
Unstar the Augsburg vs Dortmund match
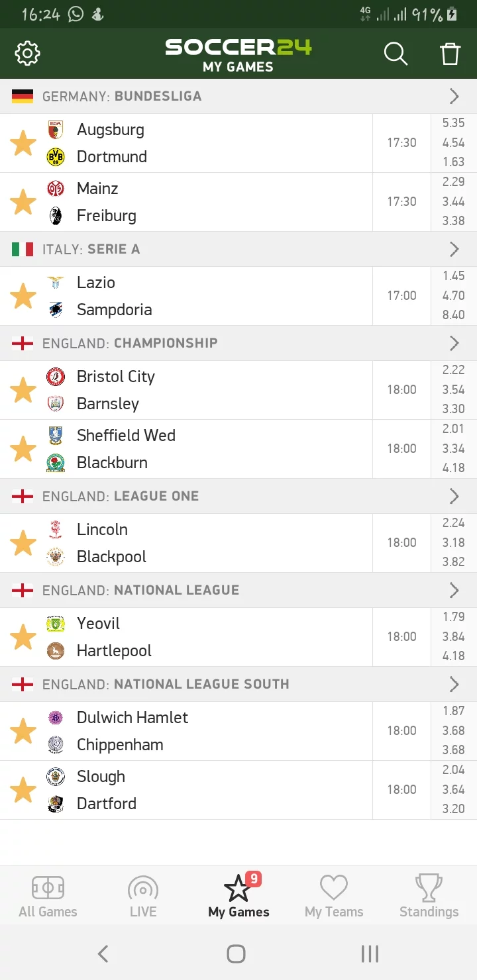point(23,143)
